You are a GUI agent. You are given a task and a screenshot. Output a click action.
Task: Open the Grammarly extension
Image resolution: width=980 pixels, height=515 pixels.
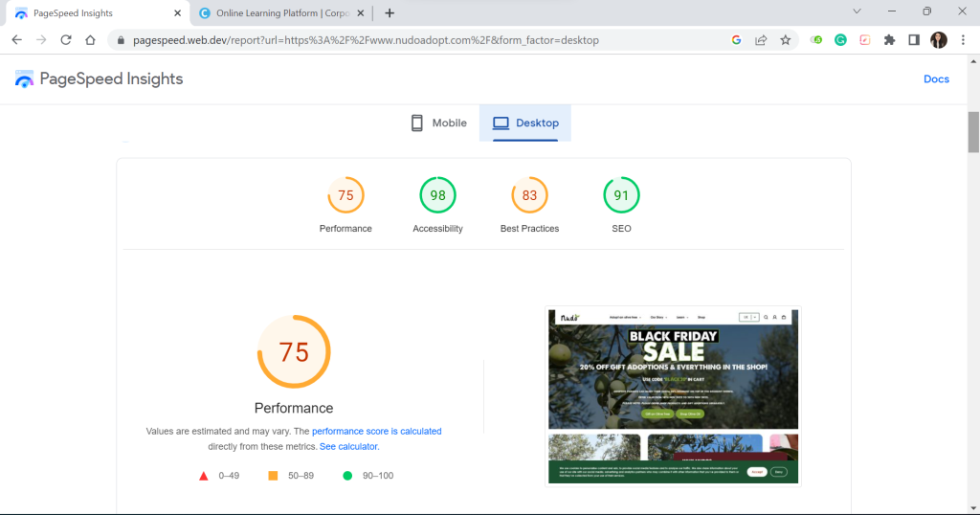tap(840, 40)
